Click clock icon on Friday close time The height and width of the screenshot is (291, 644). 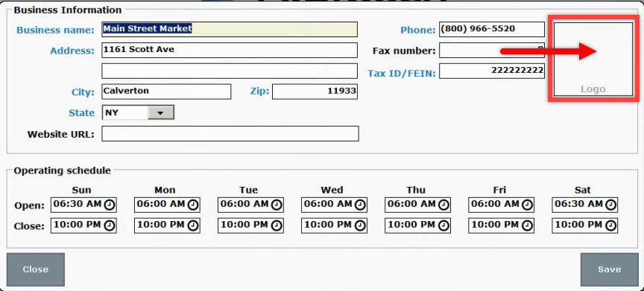[527, 226]
